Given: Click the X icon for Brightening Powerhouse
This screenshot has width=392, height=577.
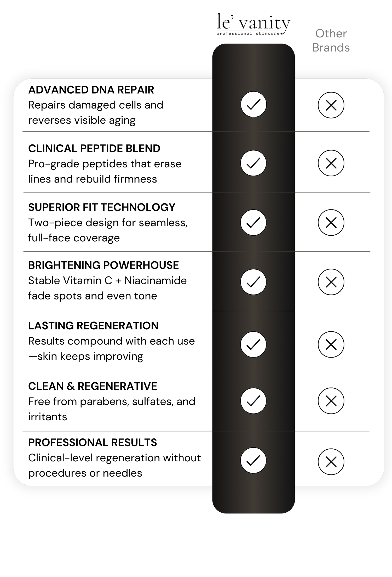Looking at the screenshot, I should pyautogui.click(x=331, y=282).
